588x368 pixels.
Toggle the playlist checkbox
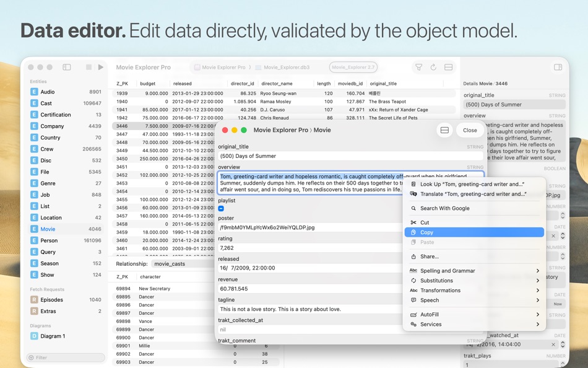[x=221, y=208]
